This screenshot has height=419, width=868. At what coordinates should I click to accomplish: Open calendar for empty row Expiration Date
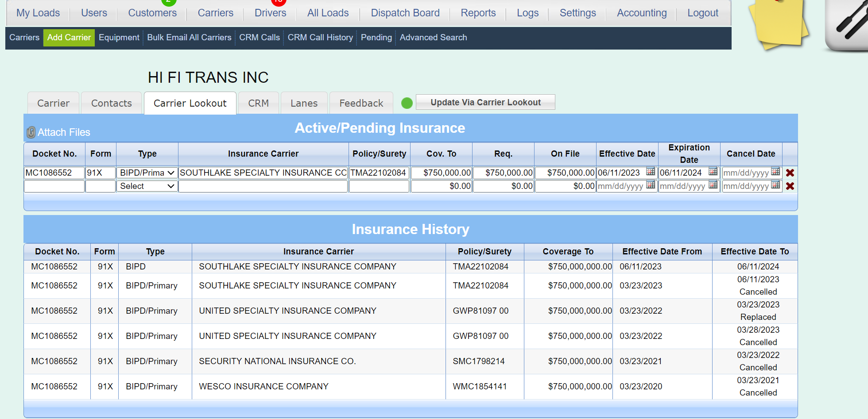[x=713, y=185]
